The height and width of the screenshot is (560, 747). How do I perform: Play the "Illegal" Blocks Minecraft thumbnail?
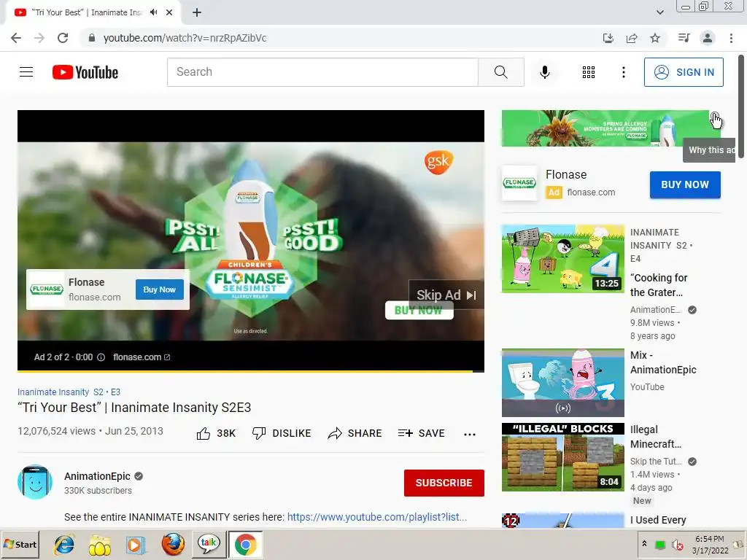(x=562, y=457)
